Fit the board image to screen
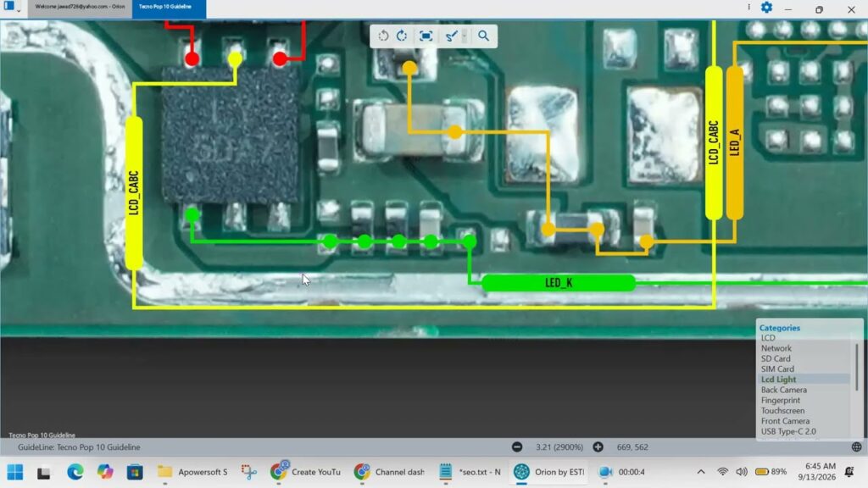The image size is (868, 488). (x=426, y=36)
